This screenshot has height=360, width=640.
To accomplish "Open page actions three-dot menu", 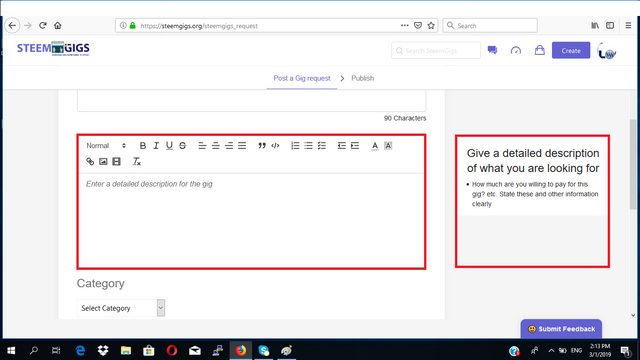I will point(404,25).
